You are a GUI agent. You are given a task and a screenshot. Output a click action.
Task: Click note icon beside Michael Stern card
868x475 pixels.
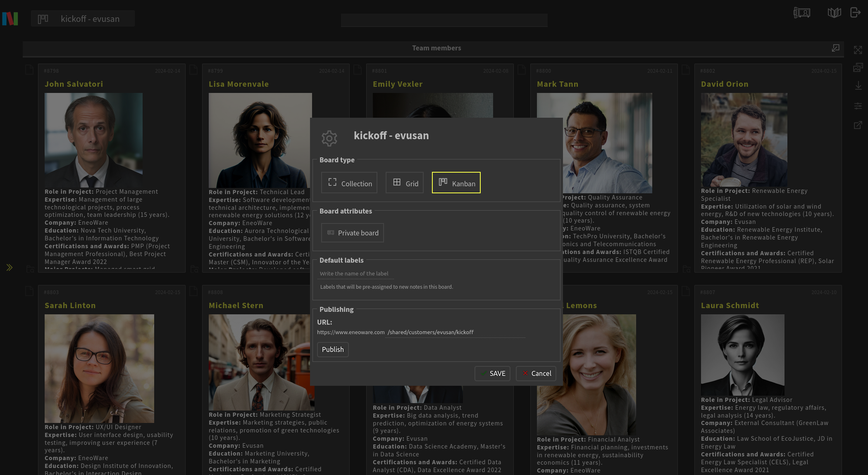coord(193,291)
